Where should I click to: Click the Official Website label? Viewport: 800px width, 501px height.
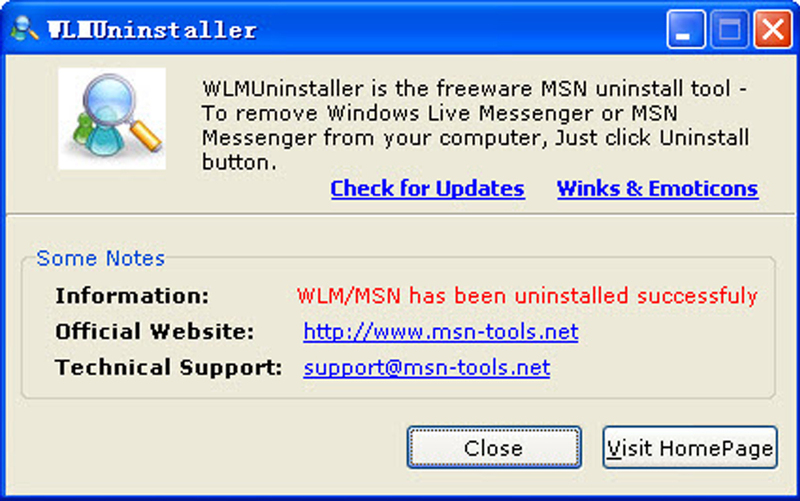tap(155, 332)
